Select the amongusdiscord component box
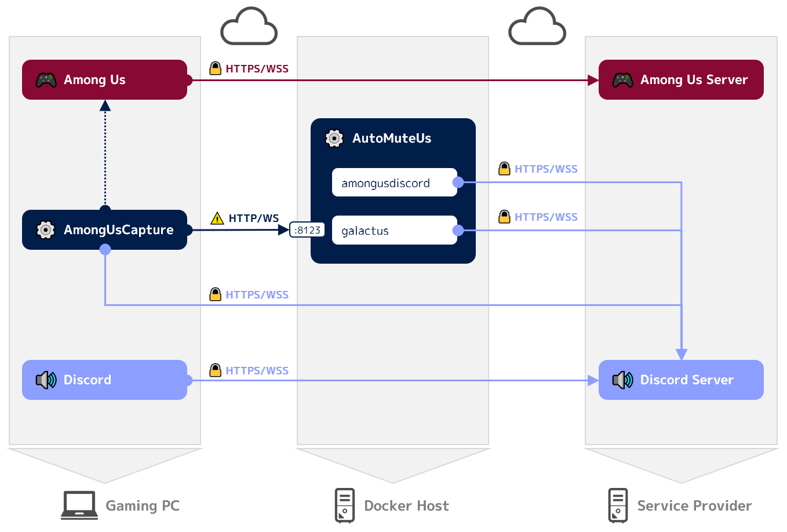The width and height of the screenshot is (787, 532). (x=394, y=183)
